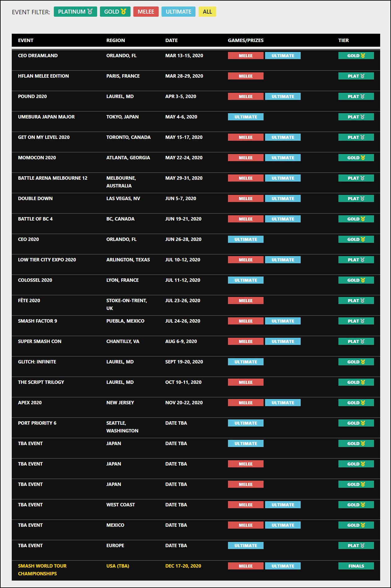Viewport: 391px width, 588px height.
Task: Click the Plat medal badge for Double Down
Action: [x=356, y=199]
